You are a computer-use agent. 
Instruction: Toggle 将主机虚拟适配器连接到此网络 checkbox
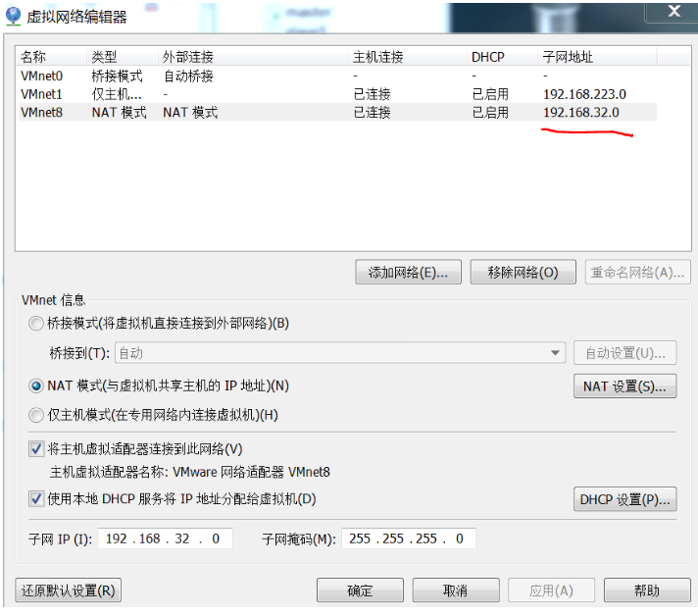click(x=36, y=449)
